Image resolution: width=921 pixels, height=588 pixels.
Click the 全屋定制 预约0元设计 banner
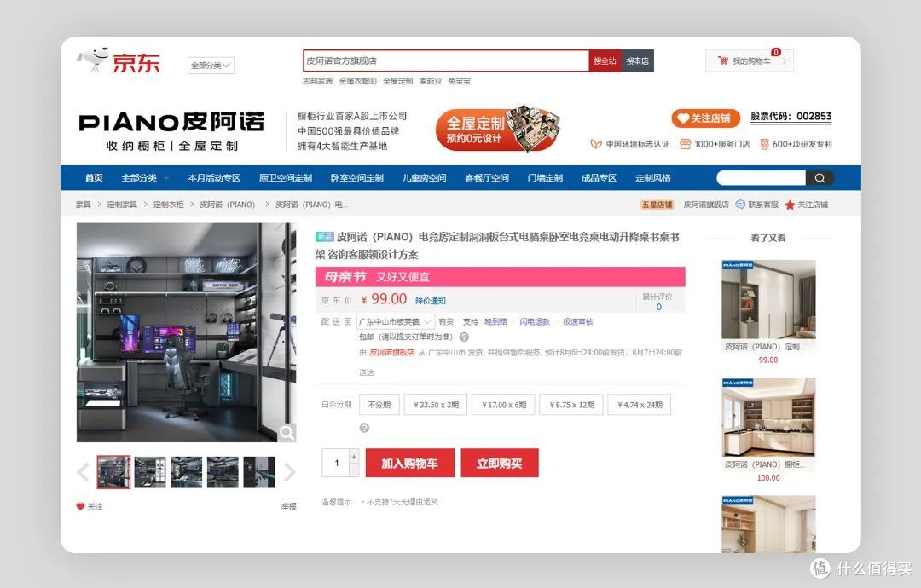click(x=497, y=129)
